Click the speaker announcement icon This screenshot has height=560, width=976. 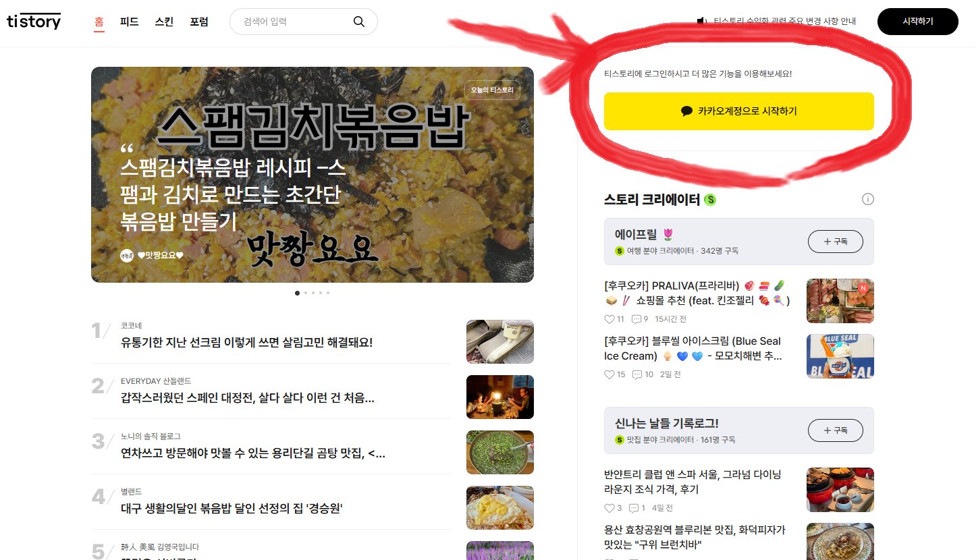tap(702, 22)
